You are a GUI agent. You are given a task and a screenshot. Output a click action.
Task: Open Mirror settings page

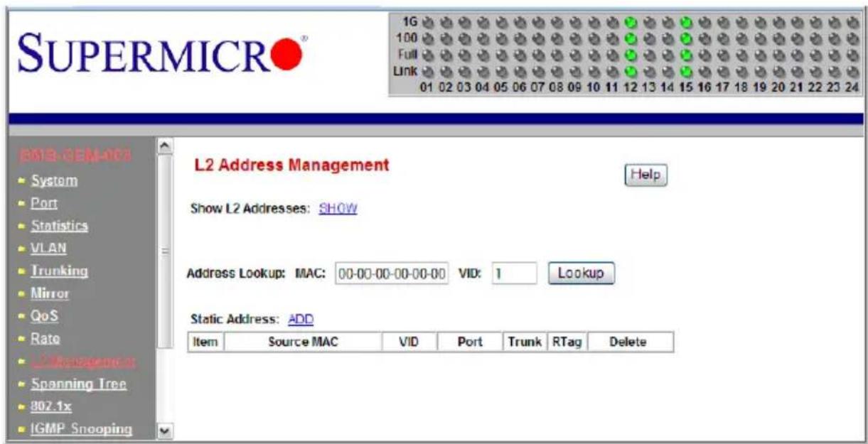(50, 293)
